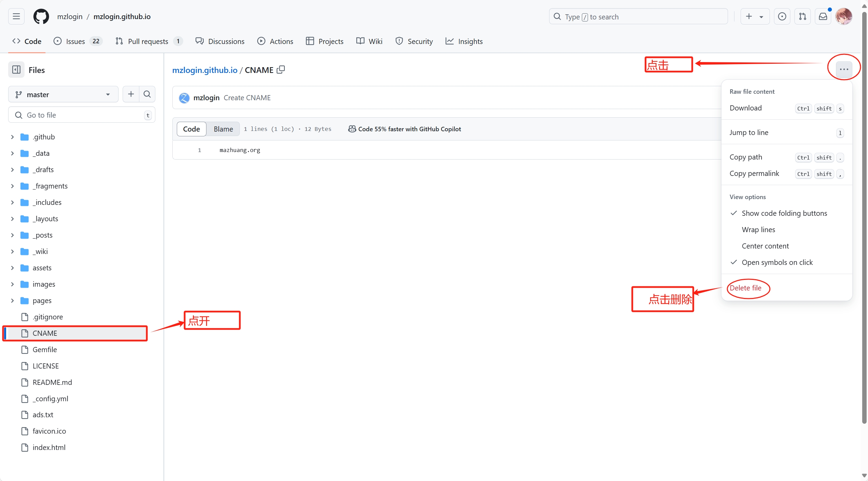Screen dimensions: 868x481
Task: Open the Create CNAME commit message
Action: [x=247, y=98]
